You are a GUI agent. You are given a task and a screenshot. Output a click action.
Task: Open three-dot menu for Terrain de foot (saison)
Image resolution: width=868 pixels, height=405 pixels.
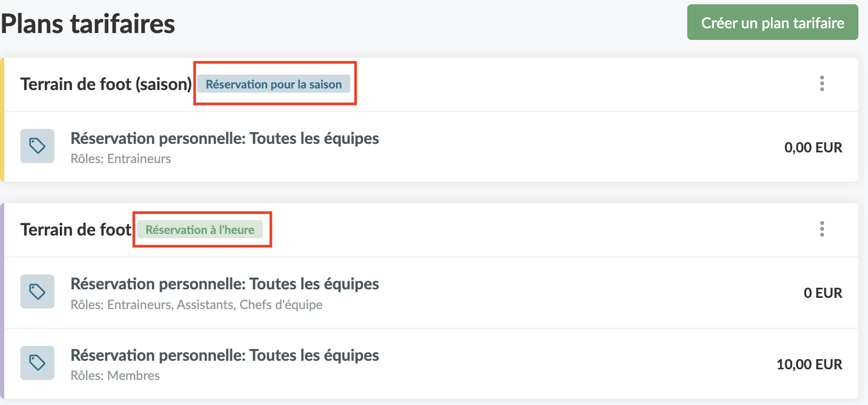coord(822,84)
